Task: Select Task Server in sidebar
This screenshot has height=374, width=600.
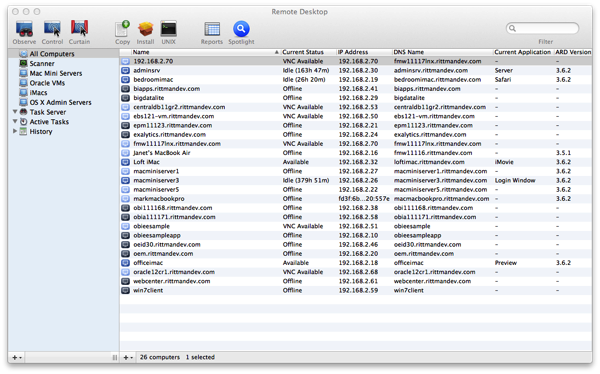Action: tap(48, 112)
